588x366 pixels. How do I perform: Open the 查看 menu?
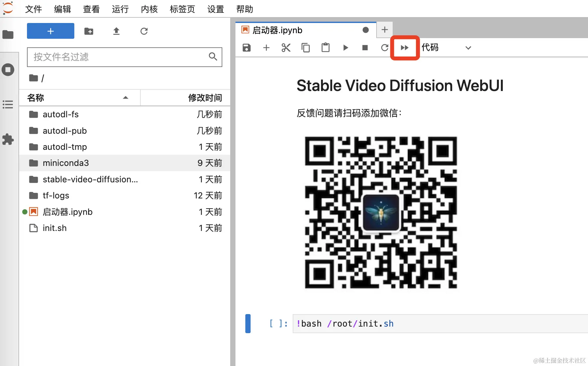click(x=91, y=9)
